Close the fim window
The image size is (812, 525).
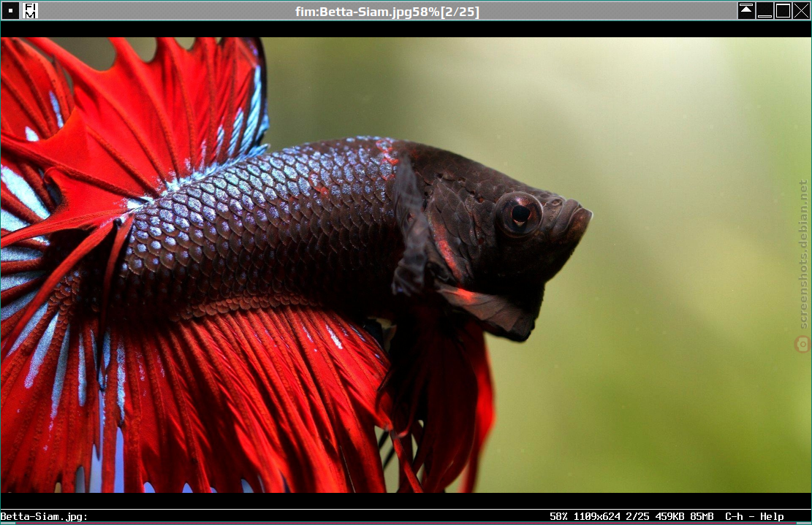point(801,10)
